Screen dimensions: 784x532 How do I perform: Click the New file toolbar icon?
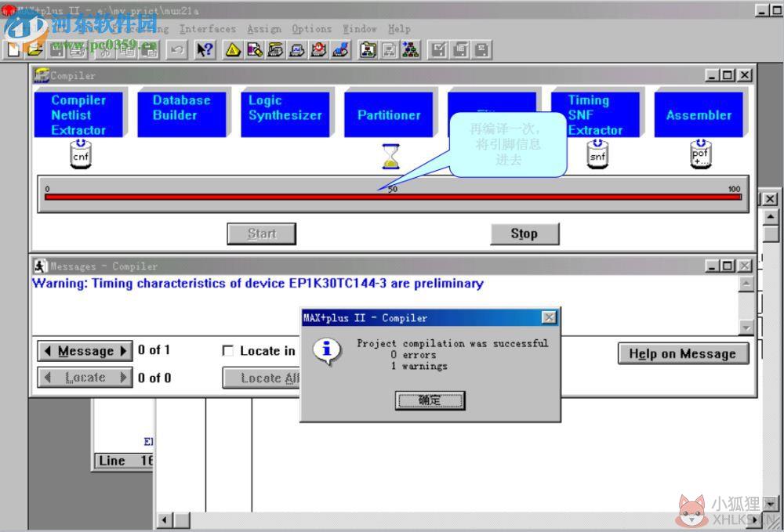click(x=13, y=49)
